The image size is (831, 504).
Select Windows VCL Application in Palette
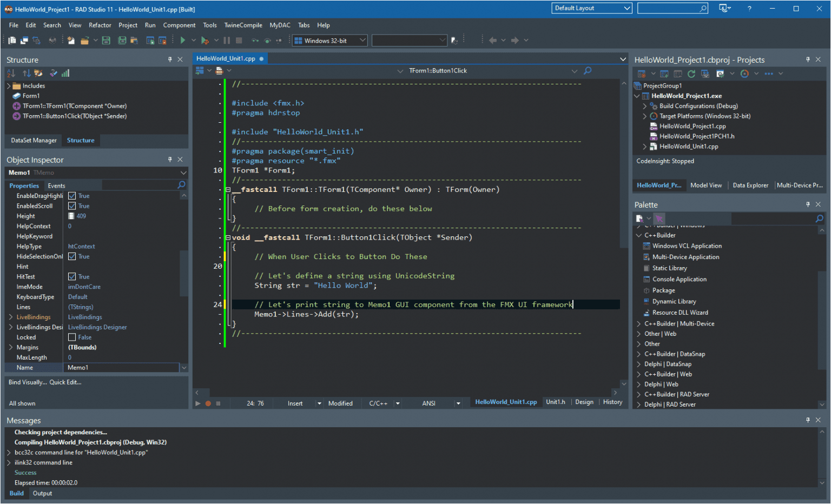click(687, 246)
